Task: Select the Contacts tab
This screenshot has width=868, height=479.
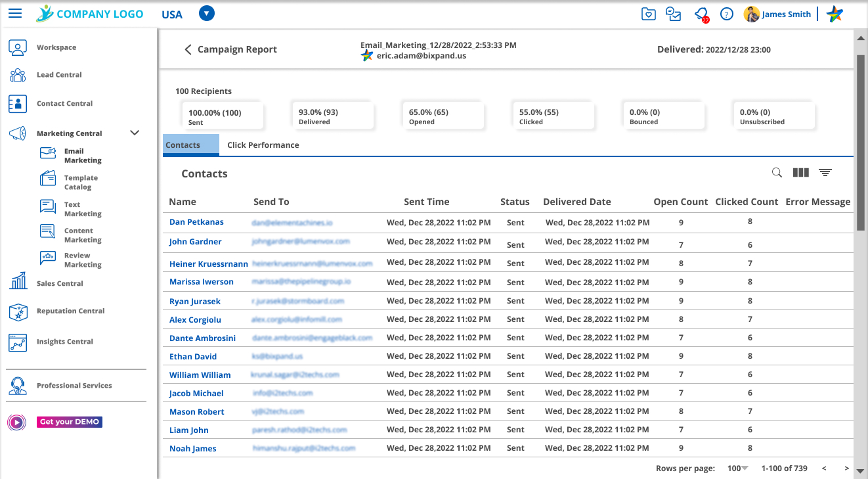Action: coord(190,145)
